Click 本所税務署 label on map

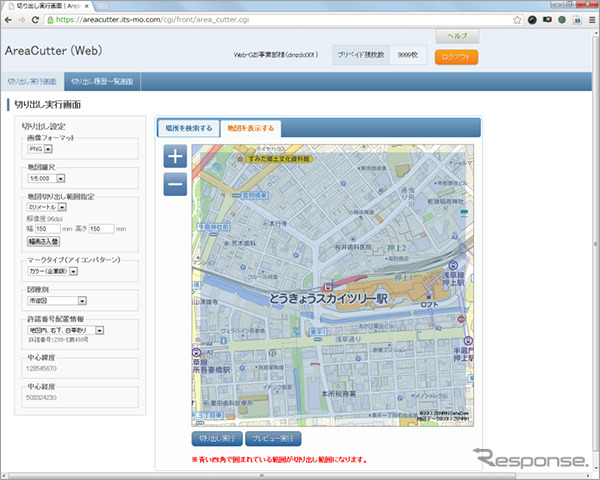338,393
